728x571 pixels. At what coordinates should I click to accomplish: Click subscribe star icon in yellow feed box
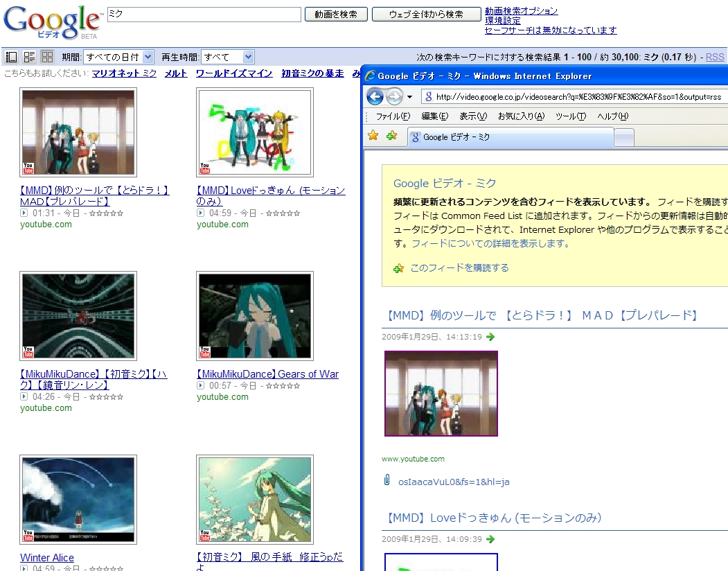tap(398, 268)
